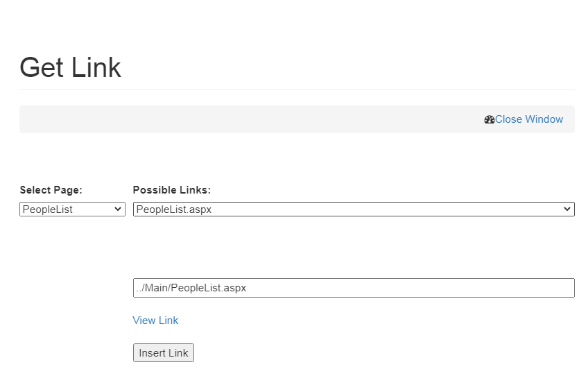Click the word Insert on the Insert Link button

tap(152, 353)
